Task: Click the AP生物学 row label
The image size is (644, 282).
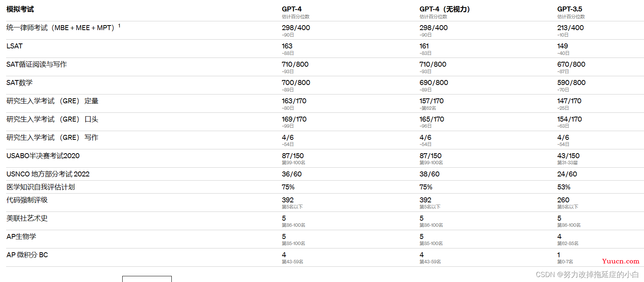Action: click(x=21, y=237)
